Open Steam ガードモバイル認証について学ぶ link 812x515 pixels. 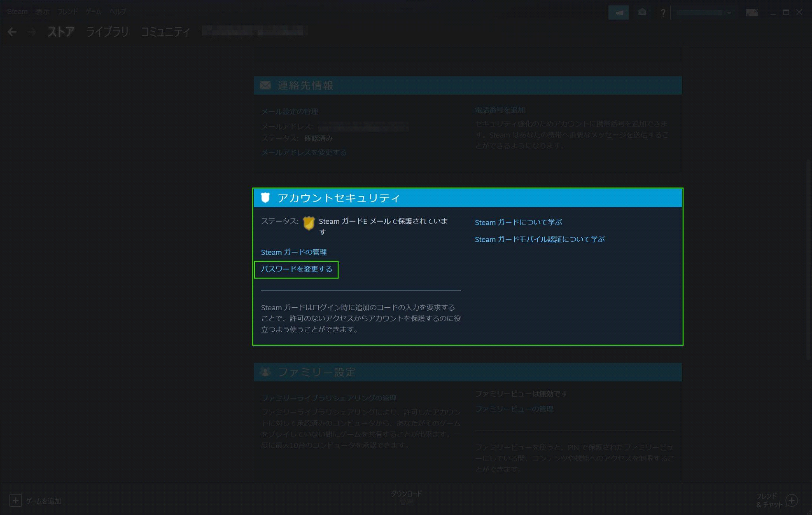pos(539,239)
